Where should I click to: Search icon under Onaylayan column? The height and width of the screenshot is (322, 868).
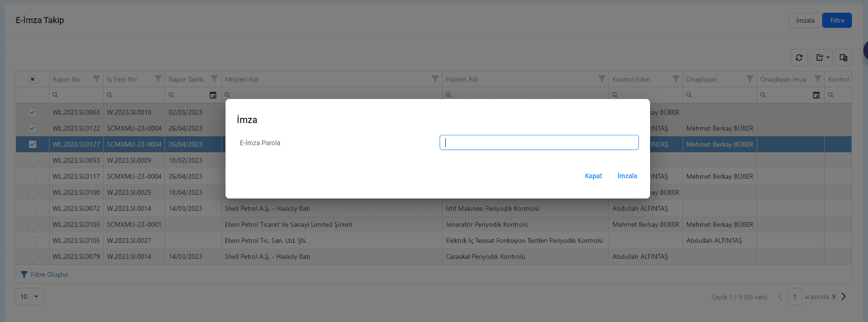click(689, 95)
